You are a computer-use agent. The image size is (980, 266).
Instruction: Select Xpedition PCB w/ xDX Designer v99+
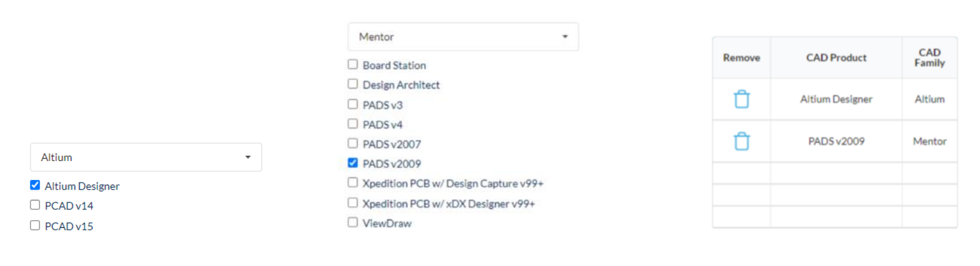tap(352, 203)
